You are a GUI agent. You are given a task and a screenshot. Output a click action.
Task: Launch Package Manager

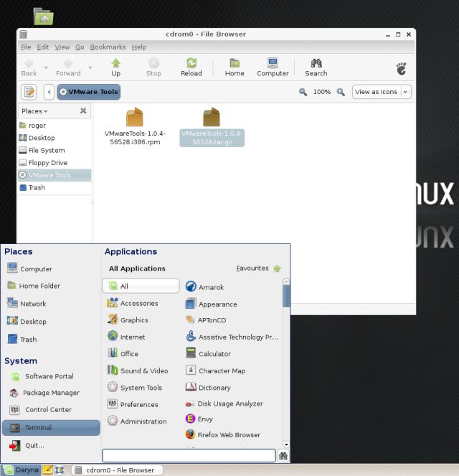pyautogui.click(x=44, y=393)
